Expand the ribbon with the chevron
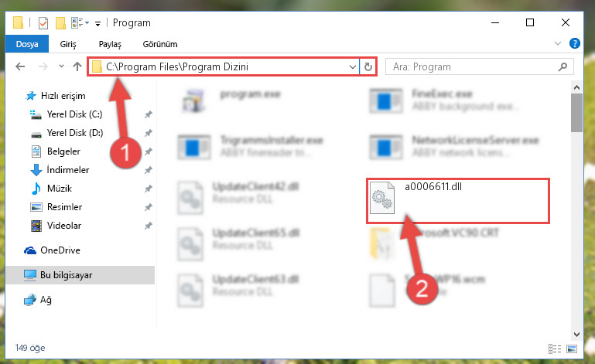The image size is (595, 364). 557,43
